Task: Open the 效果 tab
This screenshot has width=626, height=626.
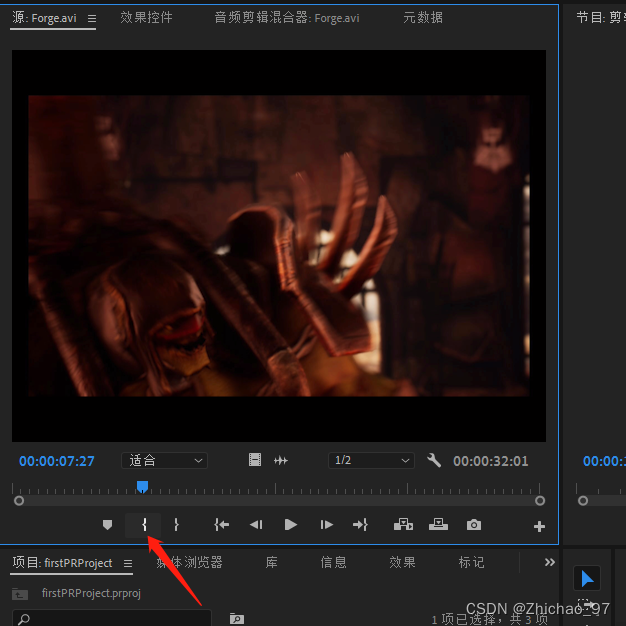Action: pos(402,563)
